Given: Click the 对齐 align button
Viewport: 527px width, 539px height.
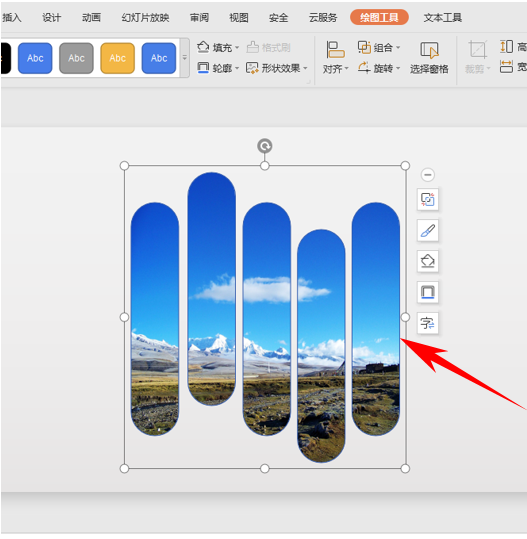Looking at the screenshot, I should click(335, 58).
